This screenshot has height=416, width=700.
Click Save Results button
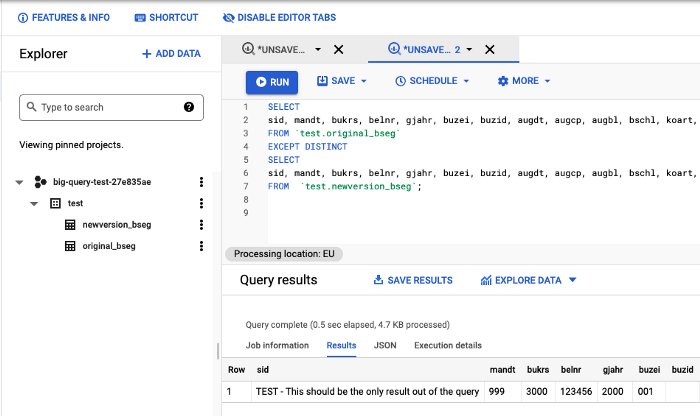412,280
